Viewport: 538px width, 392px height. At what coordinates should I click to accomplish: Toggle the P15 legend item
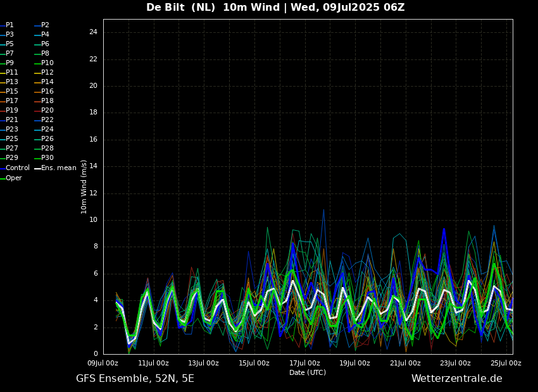pos(11,92)
